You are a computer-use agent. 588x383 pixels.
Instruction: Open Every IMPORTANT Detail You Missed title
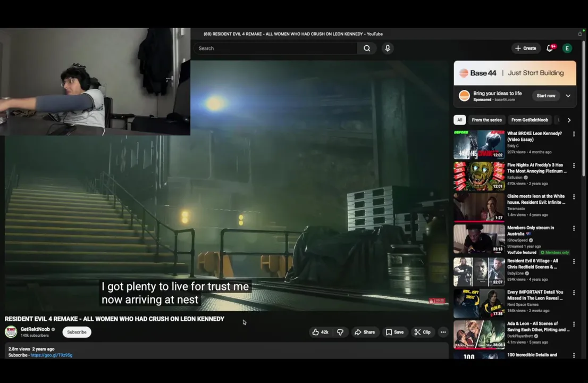[x=535, y=295]
